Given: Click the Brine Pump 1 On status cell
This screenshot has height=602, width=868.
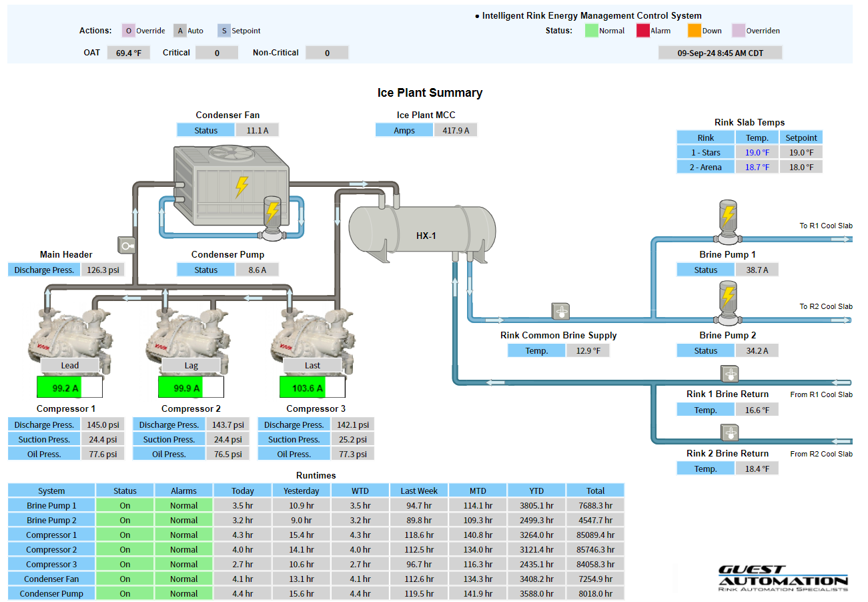Looking at the screenshot, I should [125, 505].
